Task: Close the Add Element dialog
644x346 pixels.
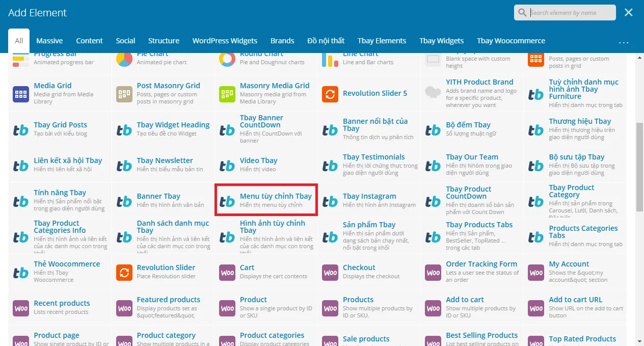Action: [x=629, y=13]
